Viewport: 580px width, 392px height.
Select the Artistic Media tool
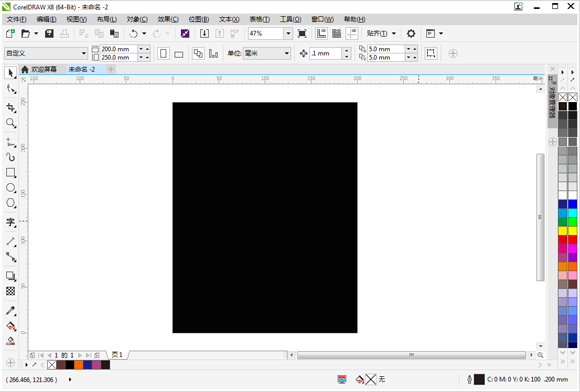click(x=10, y=157)
